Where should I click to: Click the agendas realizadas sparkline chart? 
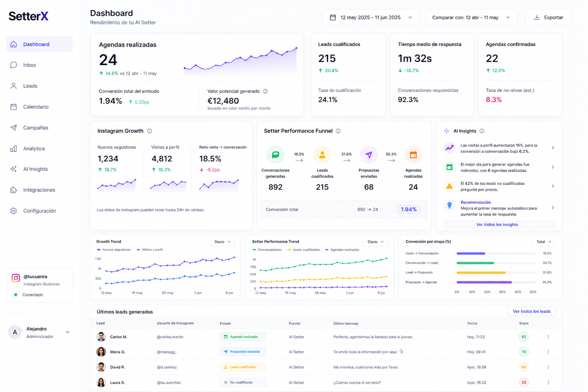(x=240, y=61)
